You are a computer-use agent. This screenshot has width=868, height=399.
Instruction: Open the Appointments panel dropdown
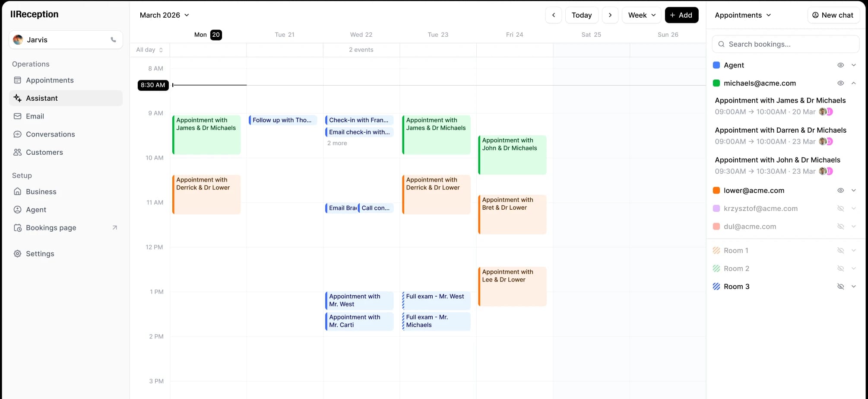(x=743, y=15)
